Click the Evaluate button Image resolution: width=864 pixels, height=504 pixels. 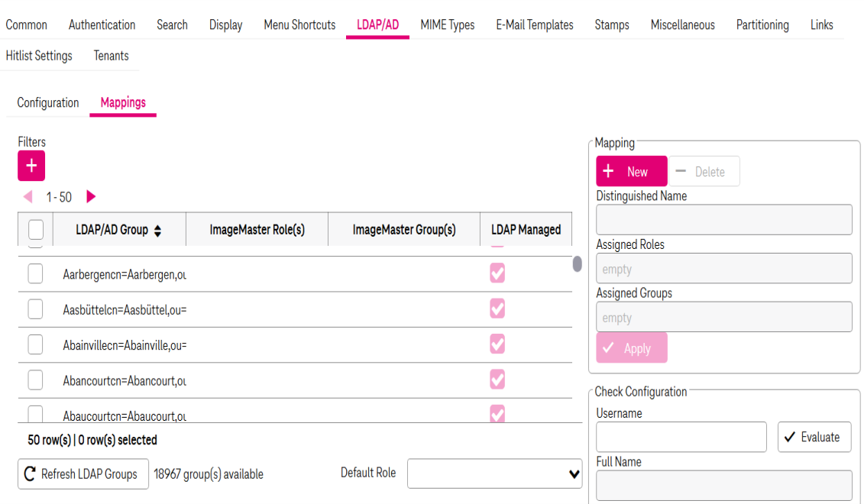pyautogui.click(x=814, y=437)
